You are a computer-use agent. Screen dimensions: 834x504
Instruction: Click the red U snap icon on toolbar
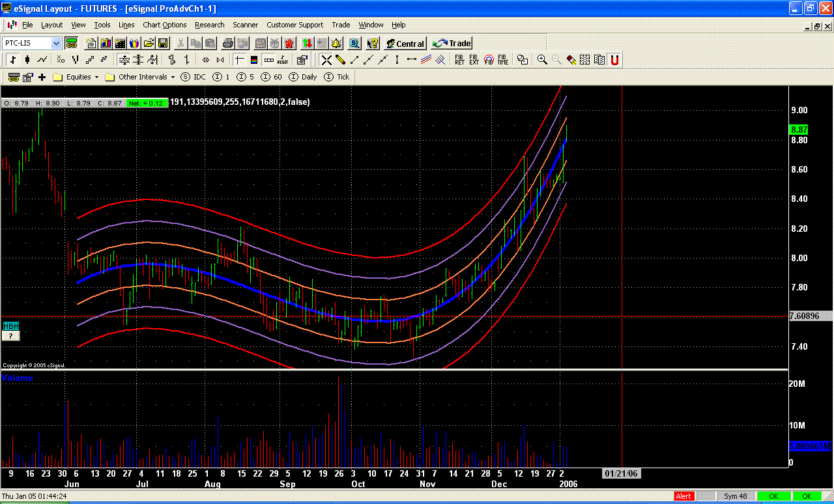pos(614,59)
